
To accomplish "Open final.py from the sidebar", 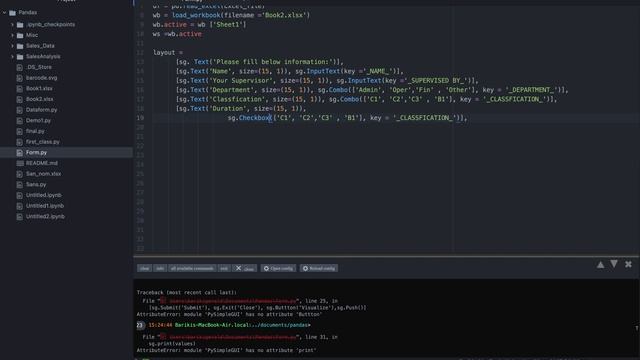I will point(35,131).
